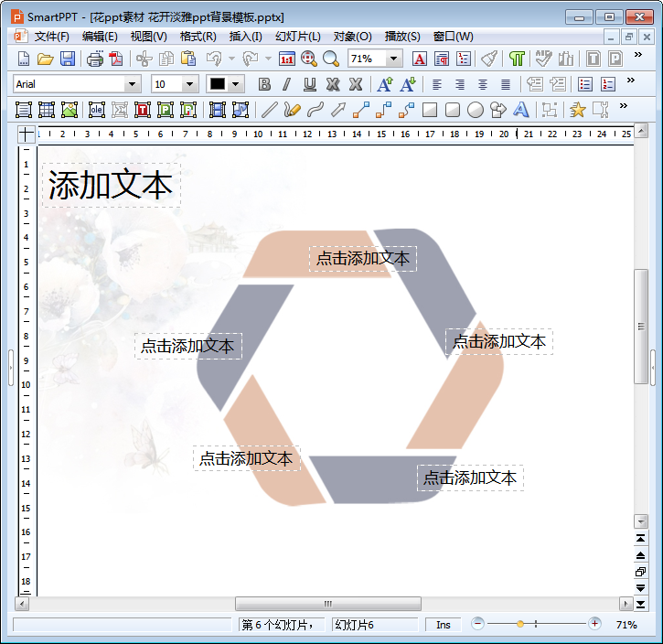663x644 pixels.
Task: Insert a picture frame icon
Action: click(x=70, y=110)
